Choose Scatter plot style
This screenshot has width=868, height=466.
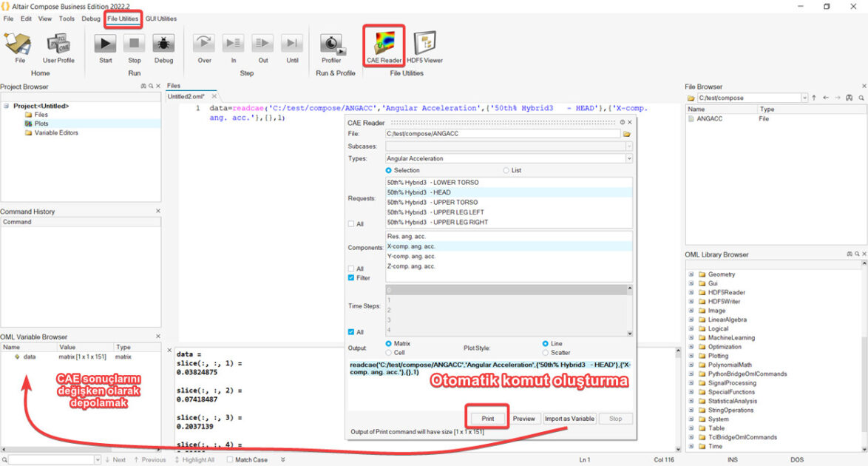pos(546,353)
